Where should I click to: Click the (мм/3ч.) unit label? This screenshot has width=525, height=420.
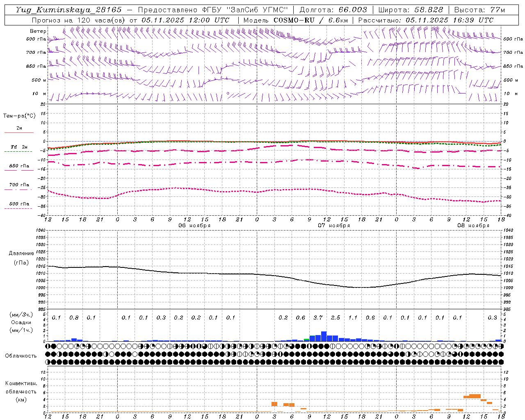coord(21,315)
